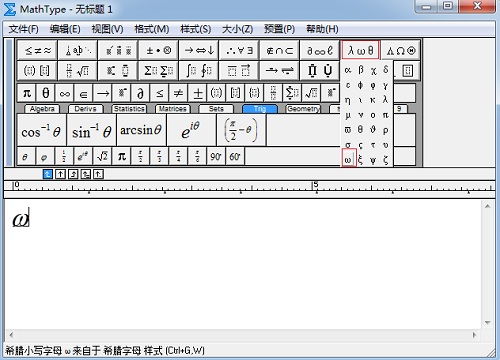The width and height of the screenshot is (500, 360).
Task: Insert partial derivative symbol from small bar
Action: click(x=141, y=93)
